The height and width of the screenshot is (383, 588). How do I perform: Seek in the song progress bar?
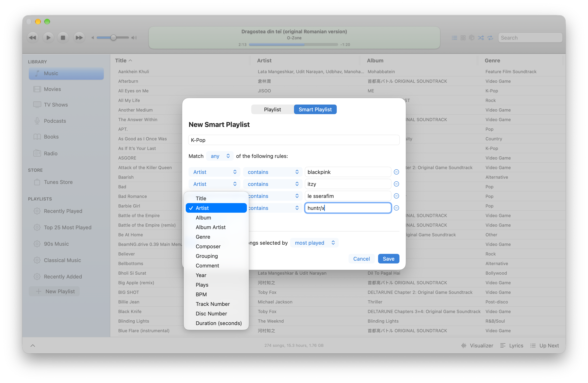(x=293, y=45)
